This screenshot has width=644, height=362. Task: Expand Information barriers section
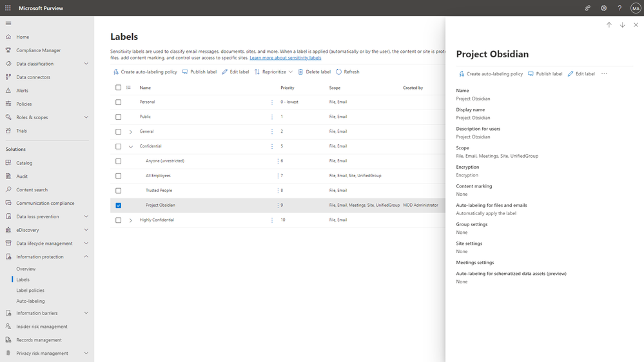(86, 313)
